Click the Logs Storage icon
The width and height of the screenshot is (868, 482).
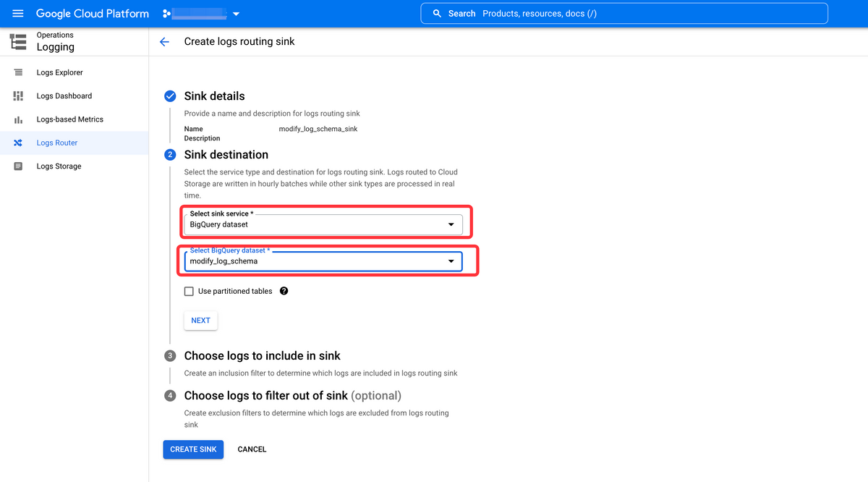pos(18,166)
